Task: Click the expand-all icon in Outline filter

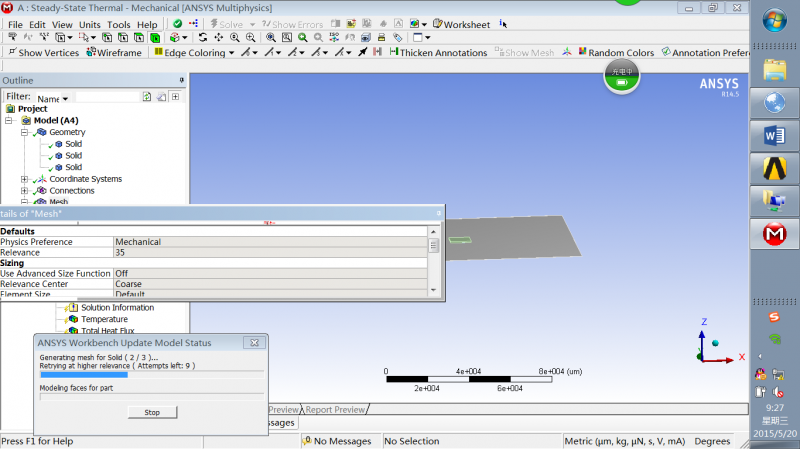Action: click(176, 96)
